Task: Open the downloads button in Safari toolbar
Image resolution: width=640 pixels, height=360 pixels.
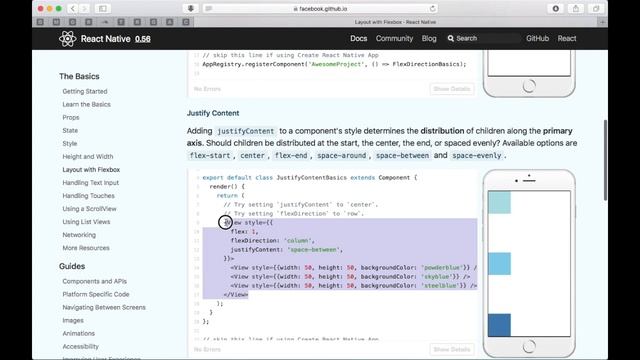Action: (x=556, y=9)
